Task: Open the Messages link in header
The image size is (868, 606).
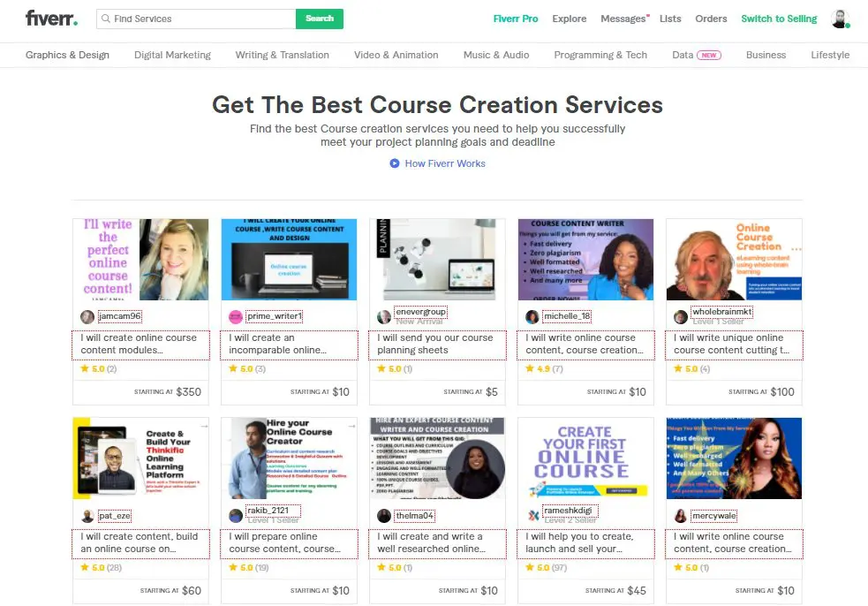Action: [623, 19]
